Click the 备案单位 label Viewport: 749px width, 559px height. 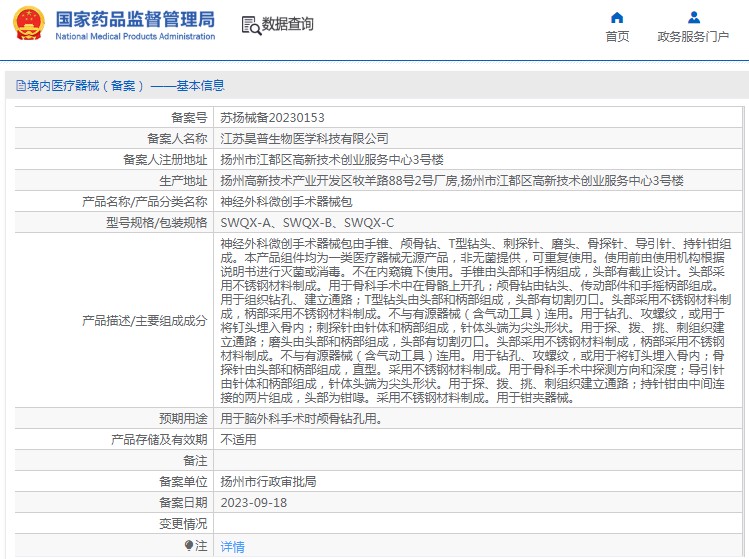click(x=183, y=482)
